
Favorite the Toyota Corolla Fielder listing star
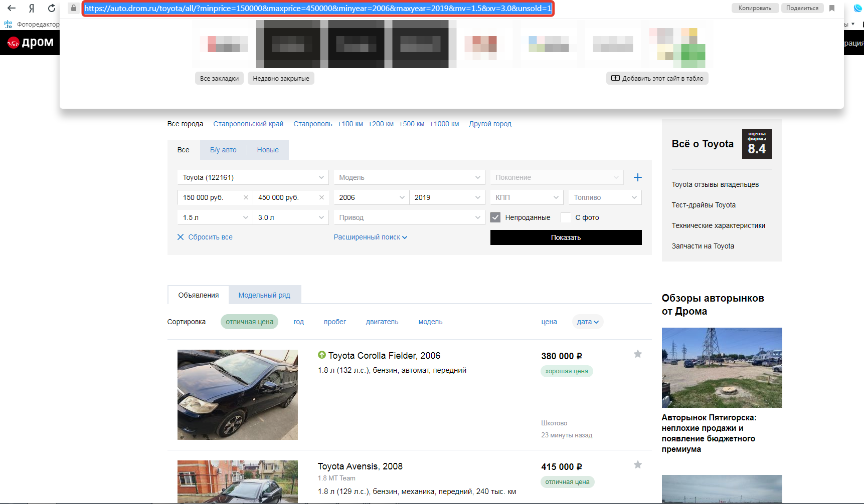click(637, 354)
